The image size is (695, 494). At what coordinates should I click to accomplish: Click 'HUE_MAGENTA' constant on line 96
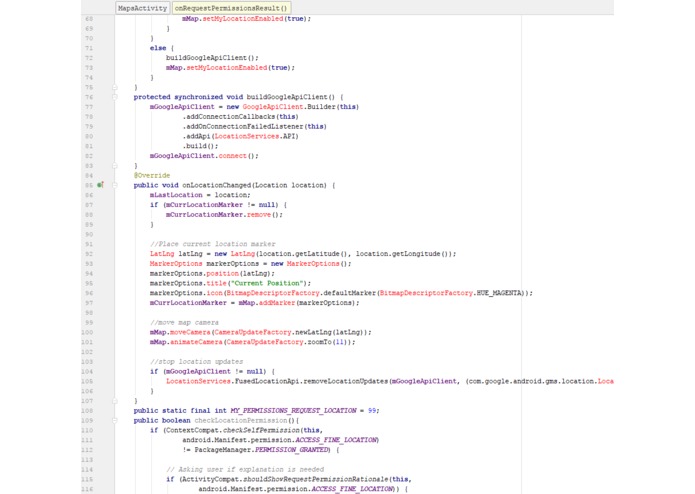pos(498,293)
